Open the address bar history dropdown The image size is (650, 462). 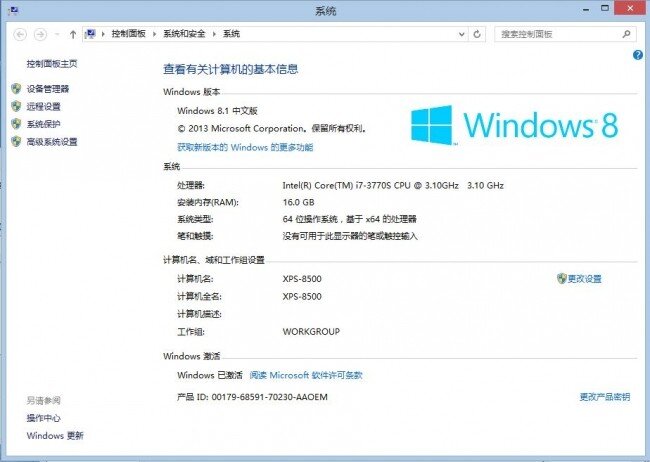[462, 34]
